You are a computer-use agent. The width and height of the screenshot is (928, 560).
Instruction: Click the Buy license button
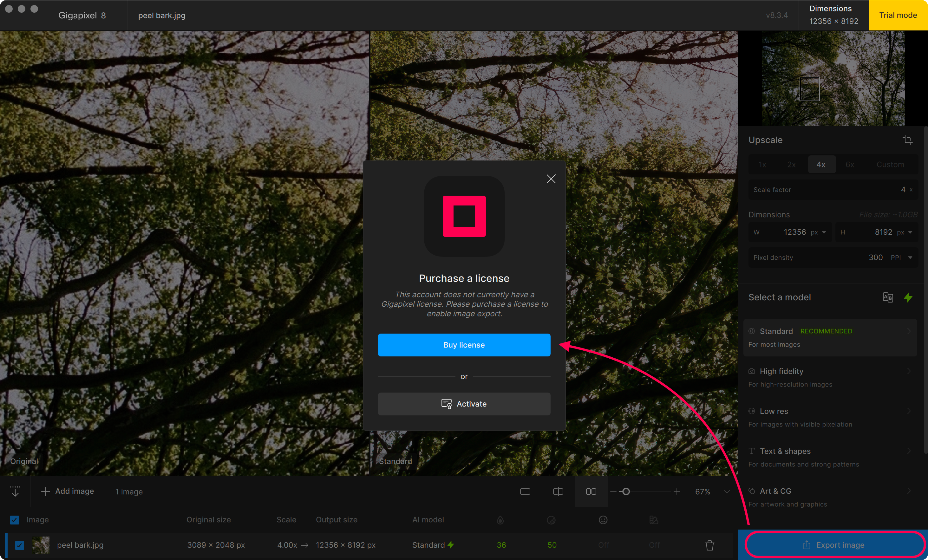(464, 345)
